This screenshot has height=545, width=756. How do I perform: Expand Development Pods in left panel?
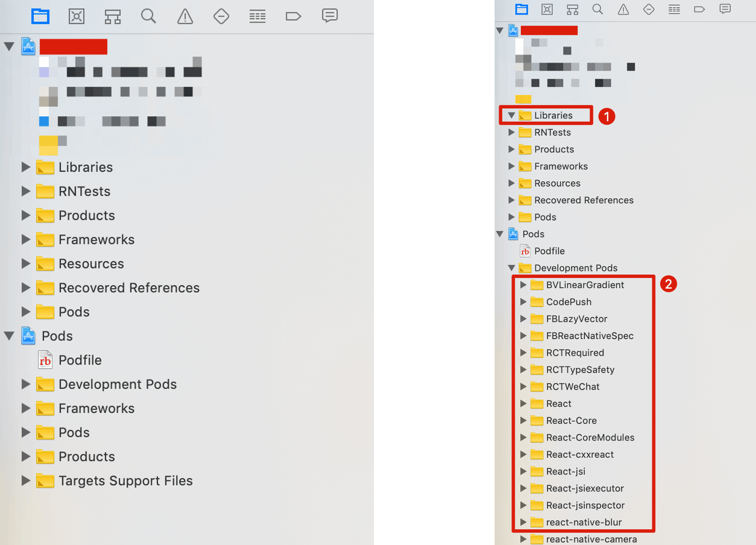point(25,384)
